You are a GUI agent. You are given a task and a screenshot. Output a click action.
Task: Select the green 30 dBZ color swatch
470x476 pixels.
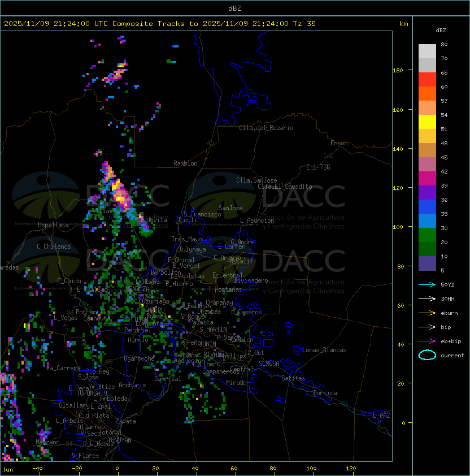[x=427, y=235]
